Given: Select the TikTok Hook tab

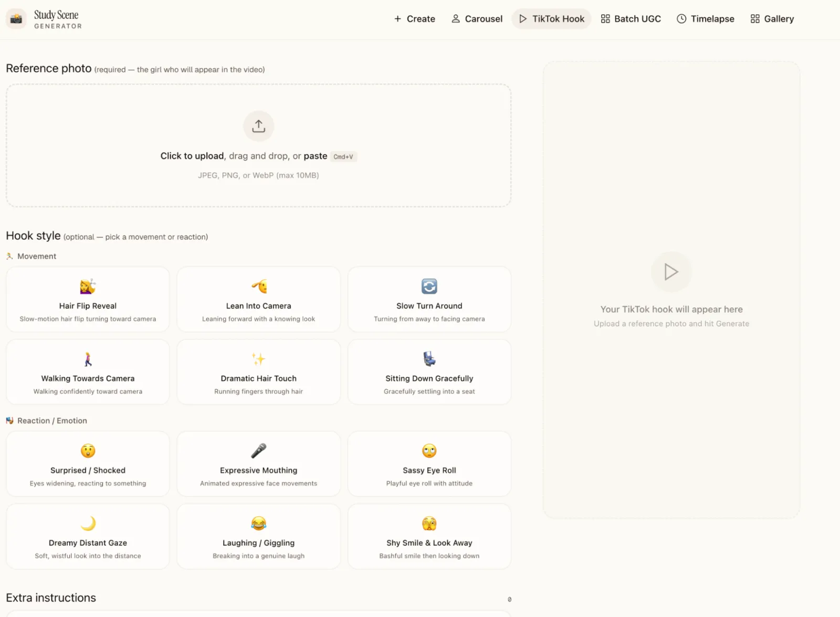Looking at the screenshot, I should 551,19.
